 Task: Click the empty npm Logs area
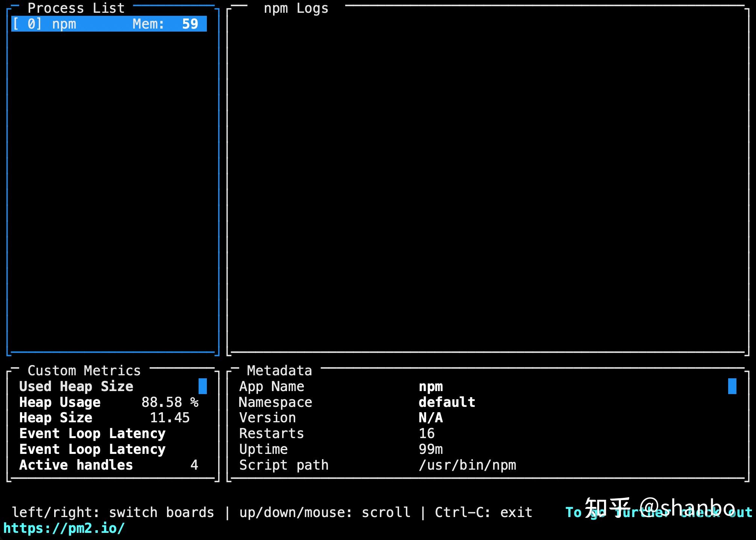coord(487,181)
